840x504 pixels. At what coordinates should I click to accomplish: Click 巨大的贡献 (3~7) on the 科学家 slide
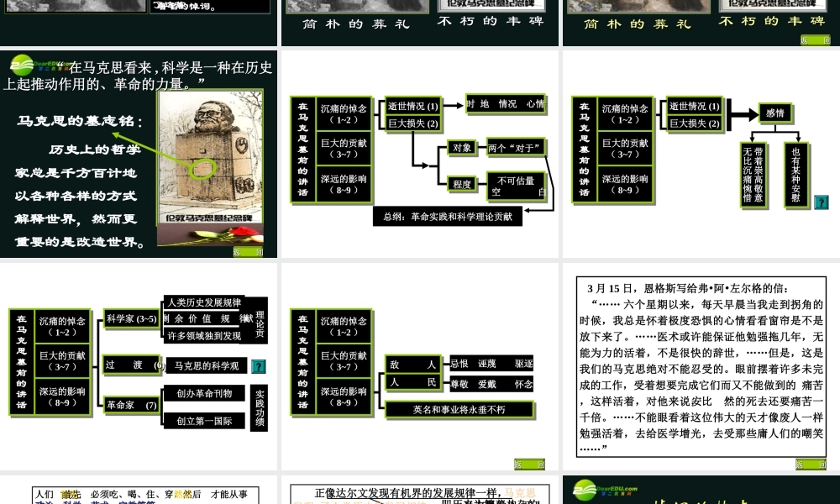coord(62,361)
